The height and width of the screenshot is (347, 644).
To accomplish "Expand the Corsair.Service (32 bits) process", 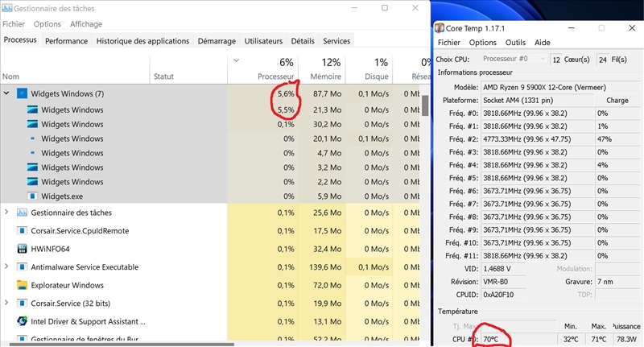I will point(6,303).
